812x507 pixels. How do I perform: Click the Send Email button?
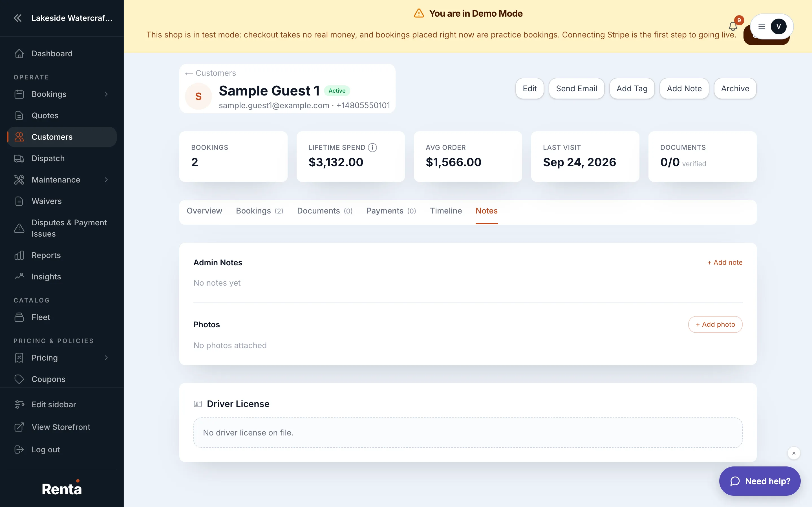point(577,88)
